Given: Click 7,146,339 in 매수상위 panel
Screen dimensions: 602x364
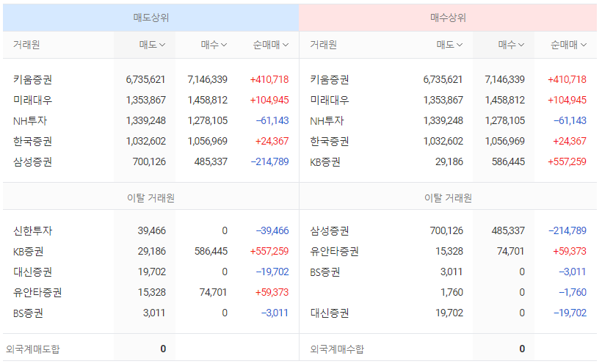Looking at the screenshot, I should (x=505, y=79).
